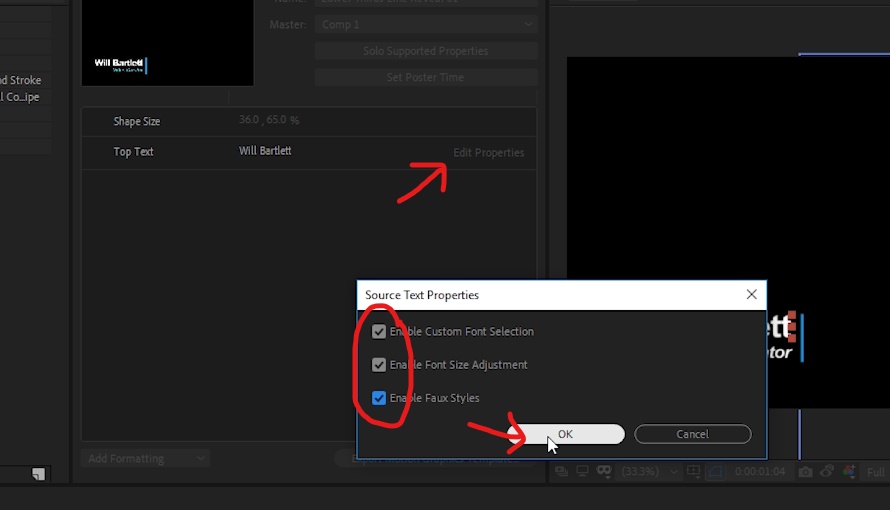890x510 pixels.
Task: Select the project item ending in 'Co..ipe'
Action: click(20, 97)
